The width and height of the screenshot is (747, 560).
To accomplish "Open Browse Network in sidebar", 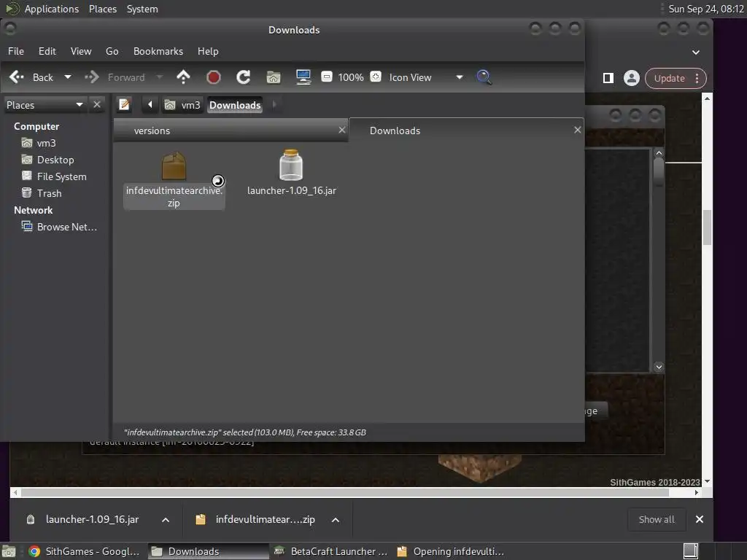I will (66, 227).
